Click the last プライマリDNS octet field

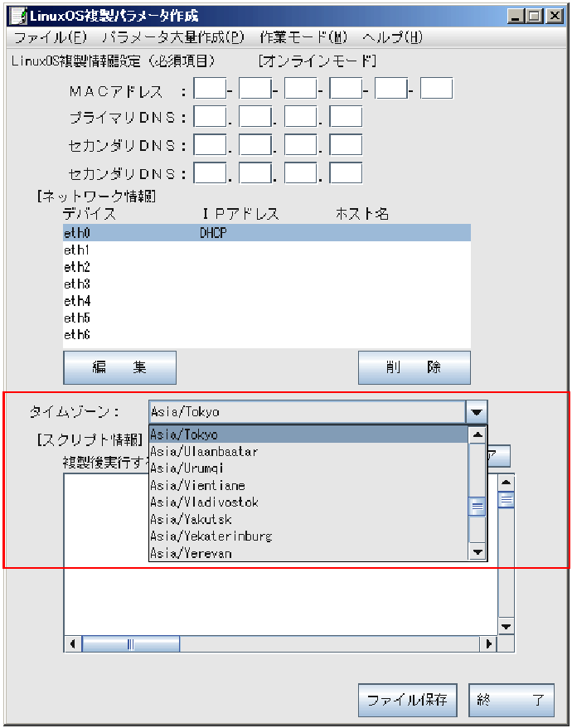click(x=346, y=117)
